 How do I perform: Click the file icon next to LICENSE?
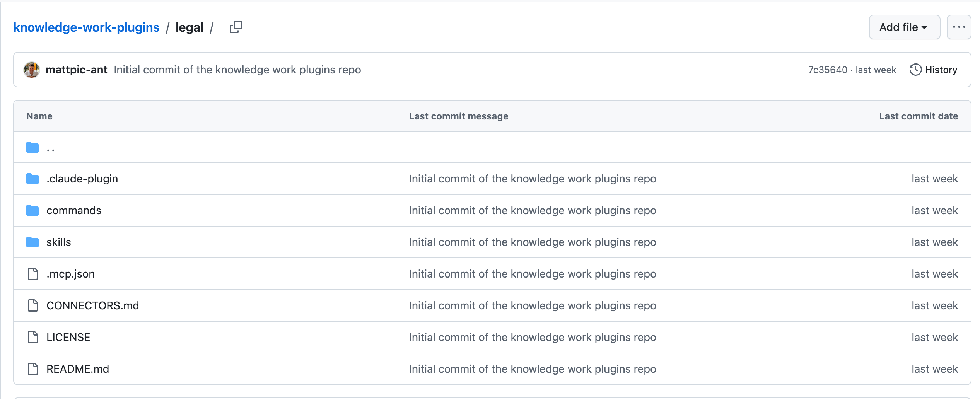point(32,337)
